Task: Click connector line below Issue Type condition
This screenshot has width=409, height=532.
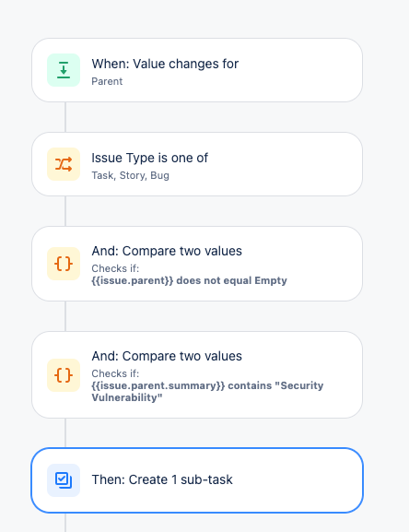Action: click(65, 211)
